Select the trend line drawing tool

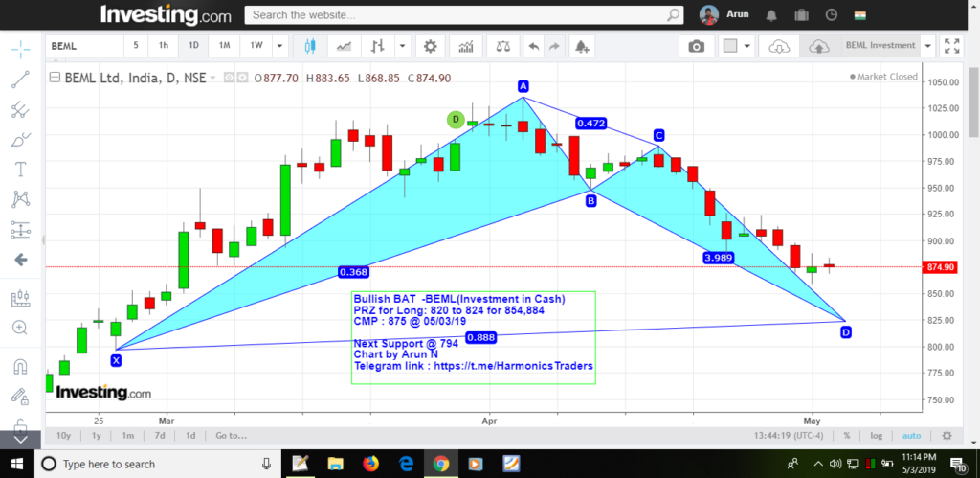[21, 80]
